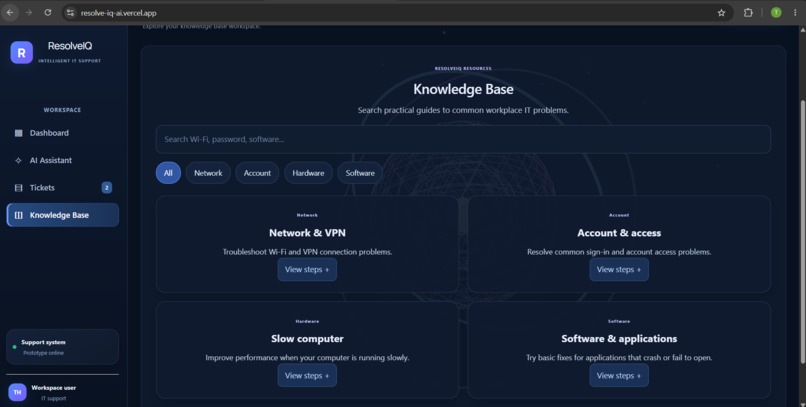Open the browser extensions menu
This screenshot has width=806, height=407.
tap(748, 13)
